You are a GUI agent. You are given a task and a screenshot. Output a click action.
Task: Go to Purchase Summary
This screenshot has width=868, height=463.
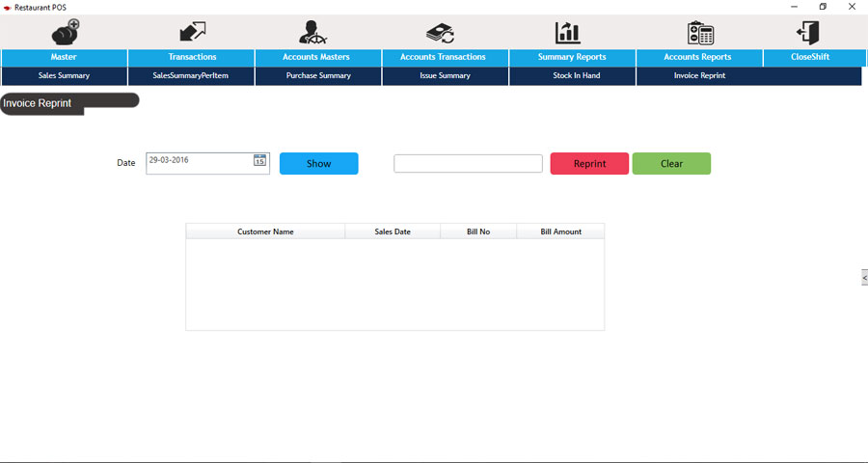tap(318, 75)
